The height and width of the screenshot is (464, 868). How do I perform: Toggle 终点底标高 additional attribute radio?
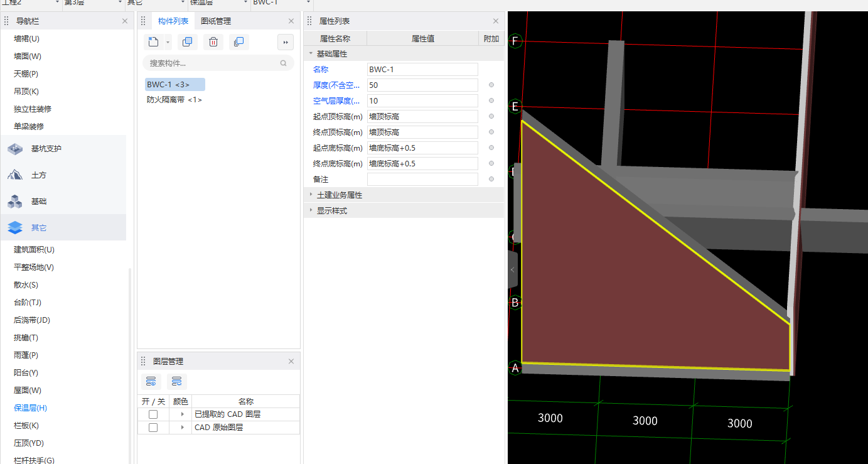coord(491,163)
